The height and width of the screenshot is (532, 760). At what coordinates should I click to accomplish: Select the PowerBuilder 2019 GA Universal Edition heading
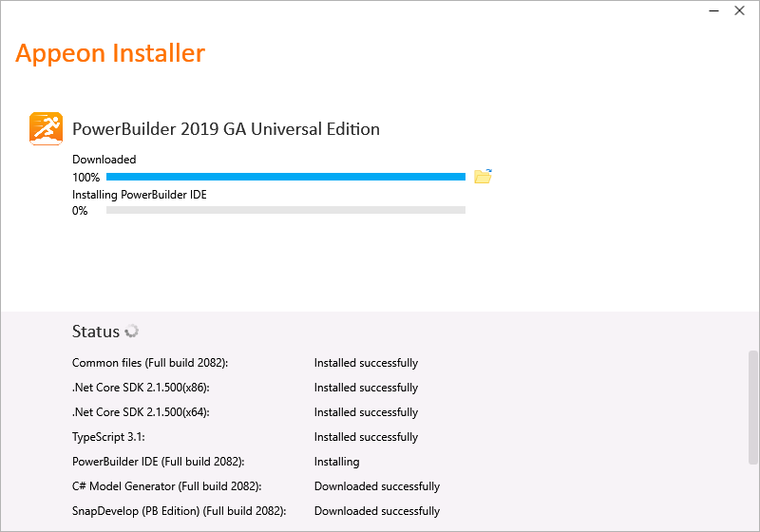pyautogui.click(x=226, y=129)
